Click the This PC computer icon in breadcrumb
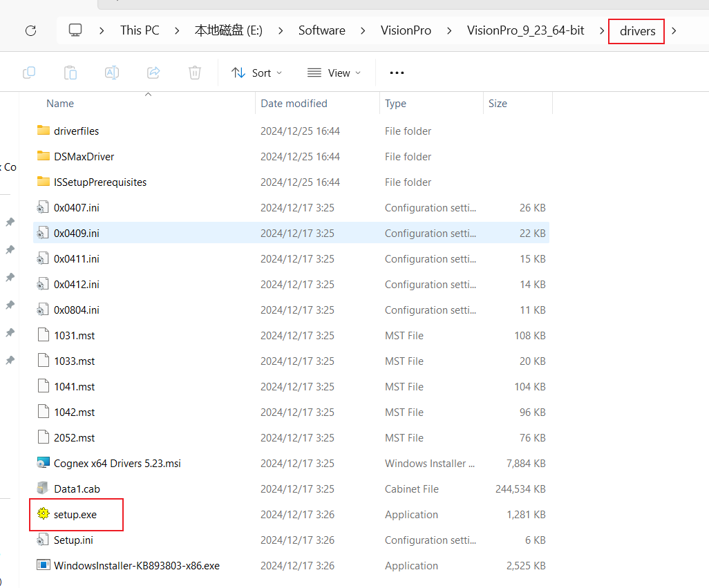Viewport: 709px width, 588px height. [75, 30]
